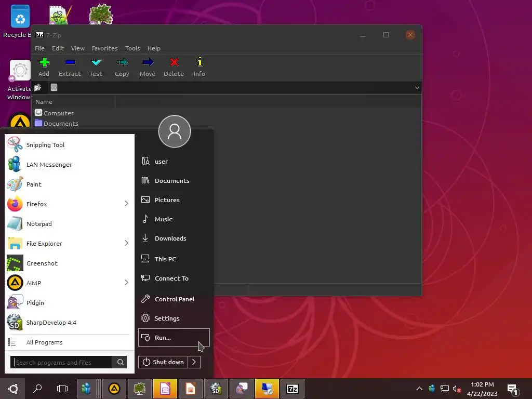Open Music from the start menu
532x399 pixels.
pyautogui.click(x=174, y=219)
